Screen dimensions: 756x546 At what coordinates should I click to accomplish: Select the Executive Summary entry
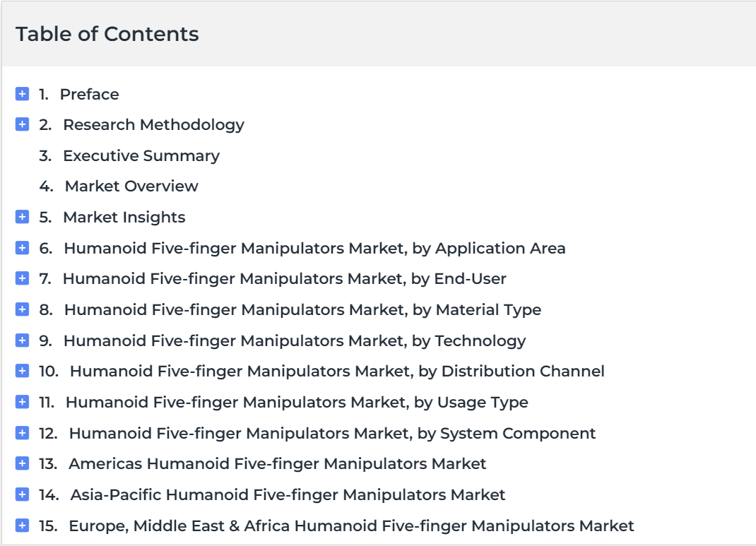click(141, 155)
